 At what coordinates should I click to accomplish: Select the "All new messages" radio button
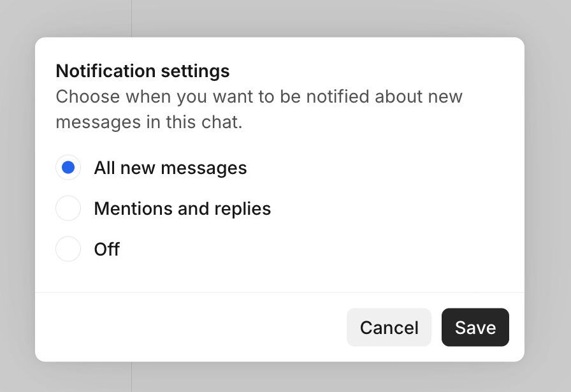68,168
